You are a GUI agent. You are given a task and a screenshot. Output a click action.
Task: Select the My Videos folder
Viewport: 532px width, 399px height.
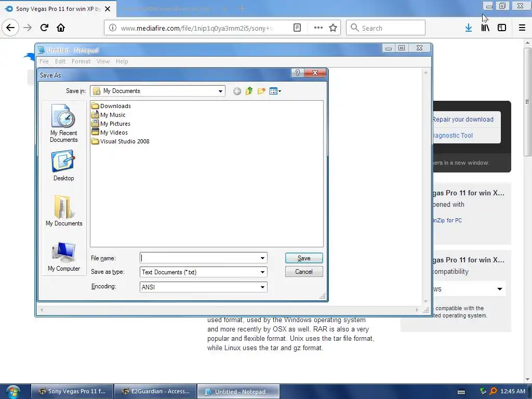click(x=109, y=132)
